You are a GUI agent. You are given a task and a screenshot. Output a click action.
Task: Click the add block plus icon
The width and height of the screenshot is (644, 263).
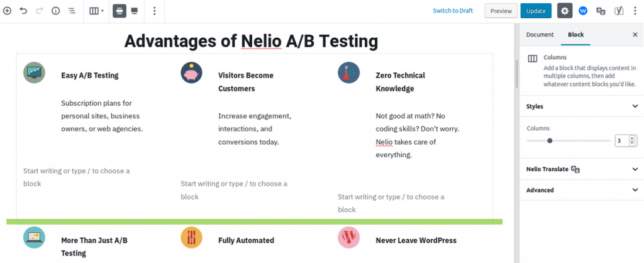[8, 11]
